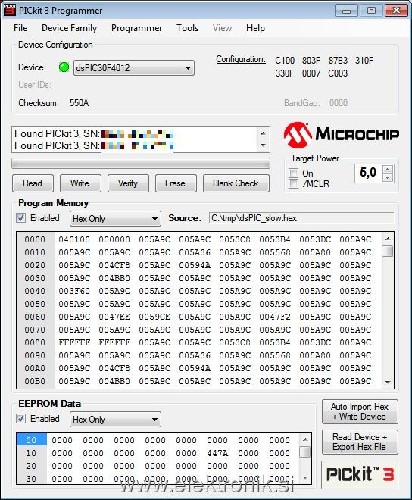Screen dimensions: 412x500
Task: Select cell 00594A in row 0020
Action: click(195, 265)
